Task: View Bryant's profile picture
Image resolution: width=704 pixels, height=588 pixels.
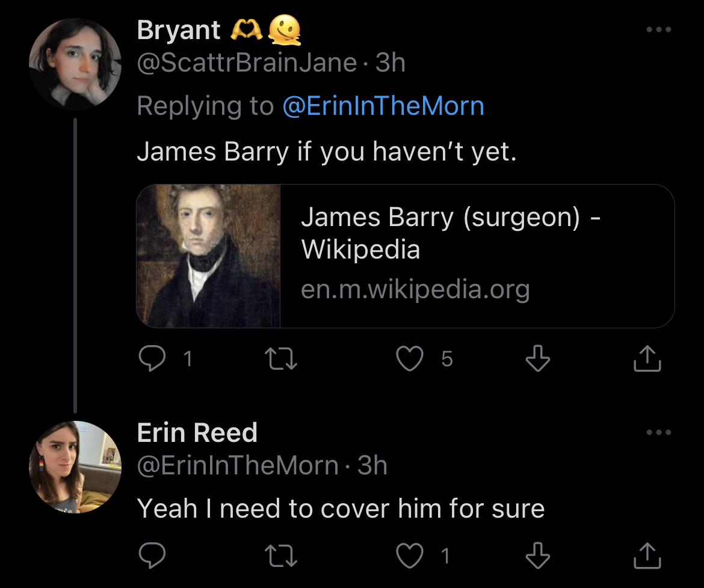Action: [x=75, y=64]
